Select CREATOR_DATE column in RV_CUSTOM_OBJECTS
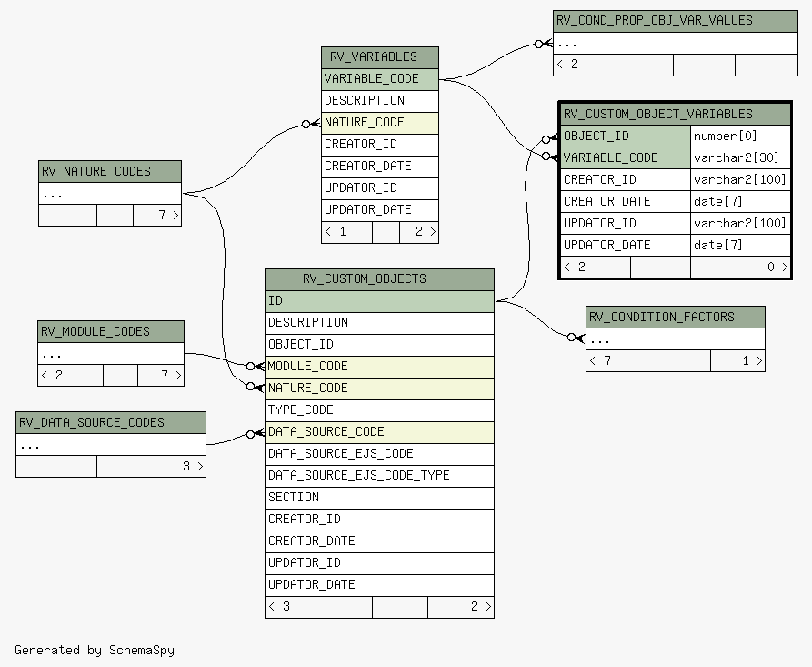Screen dimensions: 812x667 (379, 541)
